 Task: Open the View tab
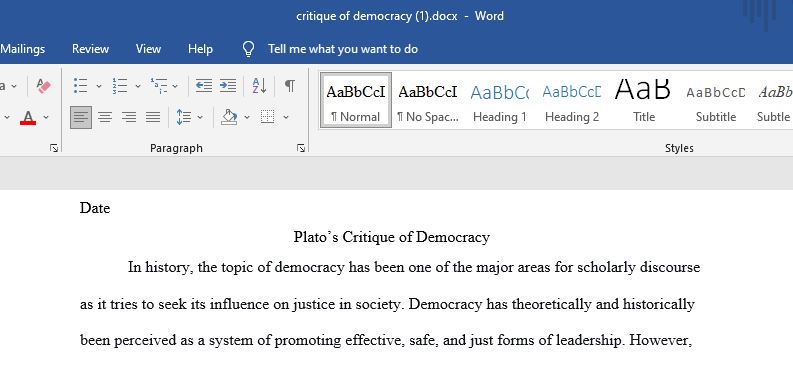[148, 49]
